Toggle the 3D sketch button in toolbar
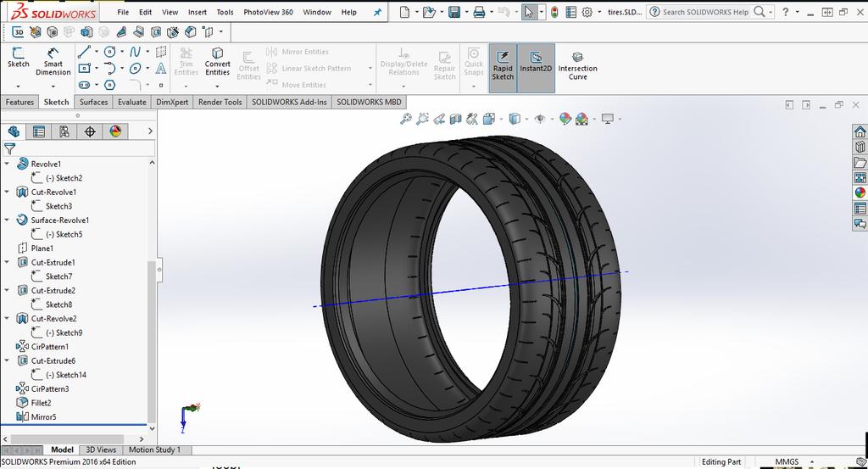Image resolution: width=868 pixels, height=469 pixels. [19, 32]
